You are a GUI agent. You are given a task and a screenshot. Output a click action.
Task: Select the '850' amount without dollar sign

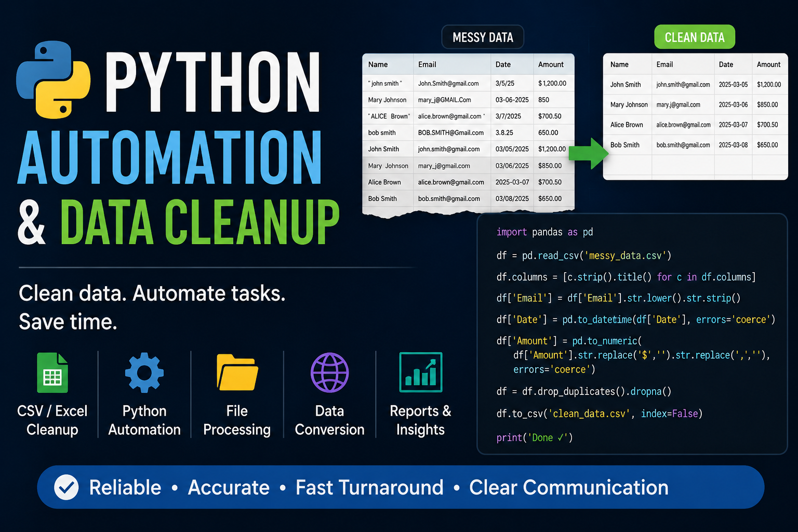coord(544,100)
